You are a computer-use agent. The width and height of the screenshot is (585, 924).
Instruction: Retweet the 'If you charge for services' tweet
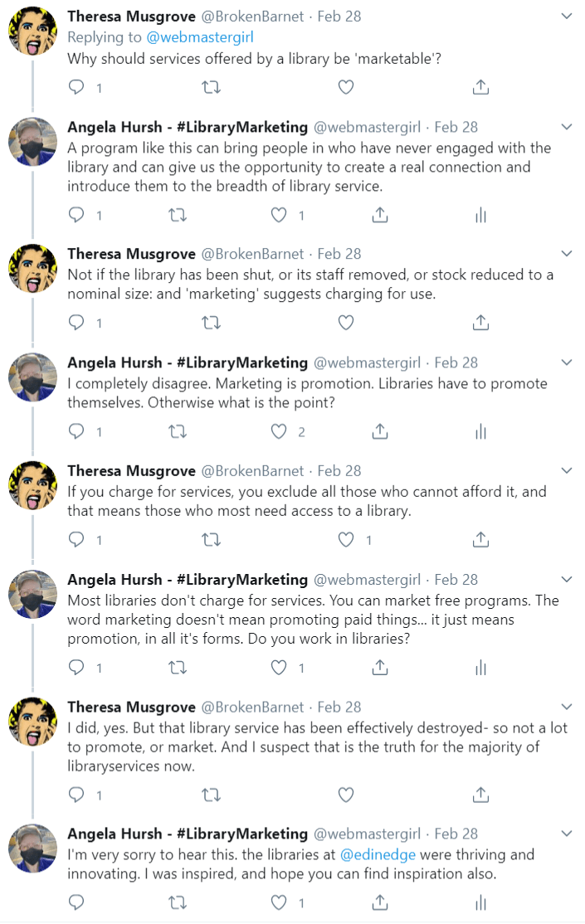(212, 540)
